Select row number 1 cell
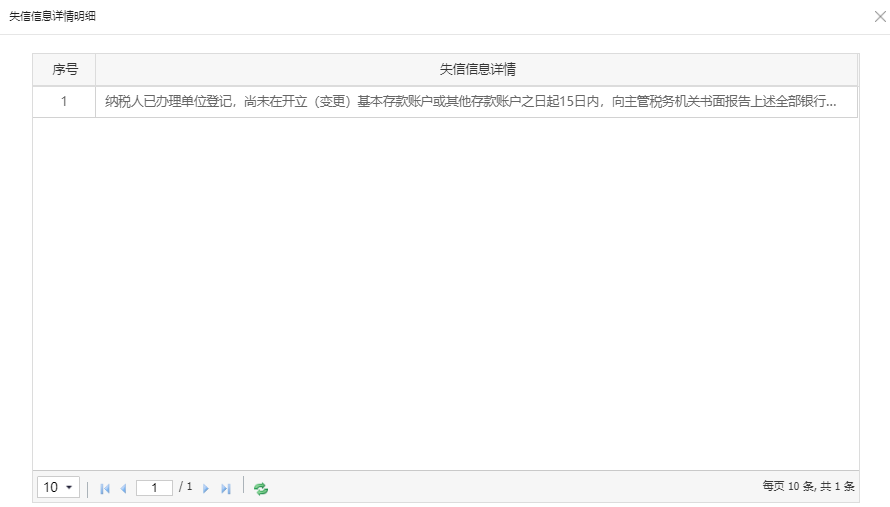Image resolution: width=890 pixels, height=507 pixels. (64, 102)
